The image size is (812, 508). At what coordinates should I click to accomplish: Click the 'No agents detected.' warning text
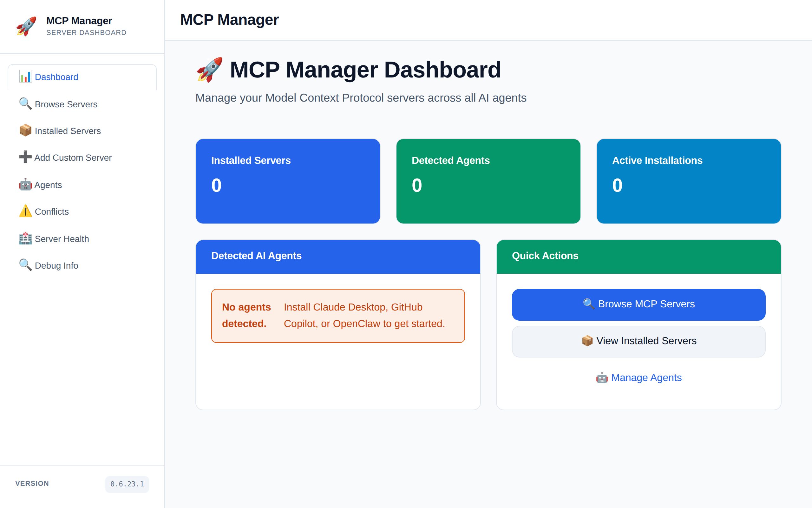[x=246, y=316]
